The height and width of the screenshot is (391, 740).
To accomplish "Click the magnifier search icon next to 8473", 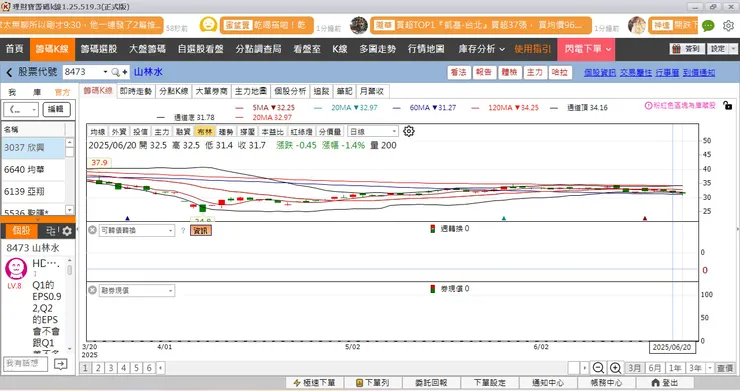I will [x=115, y=72].
